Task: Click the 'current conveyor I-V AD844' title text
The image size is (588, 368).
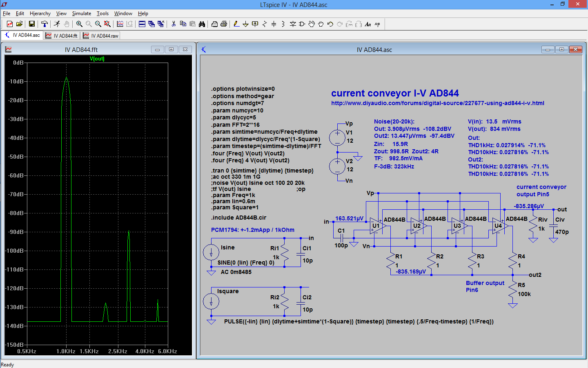Action: pos(395,93)
